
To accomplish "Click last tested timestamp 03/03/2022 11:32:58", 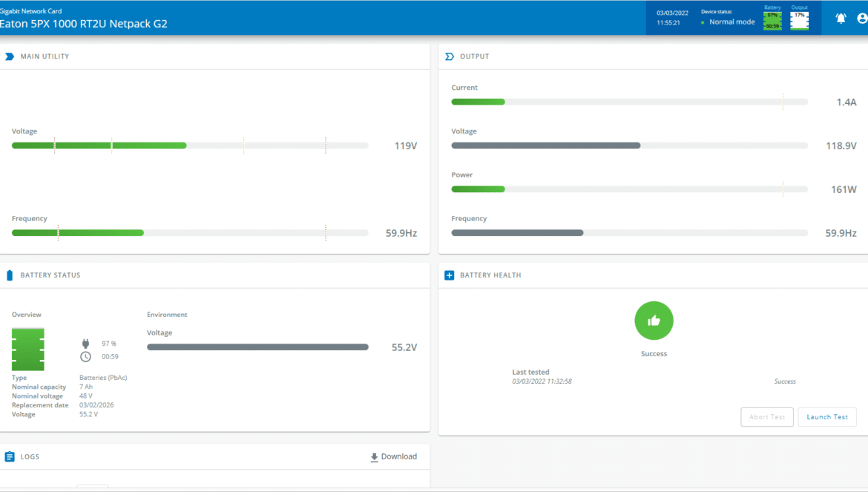I will pos(542,381).
